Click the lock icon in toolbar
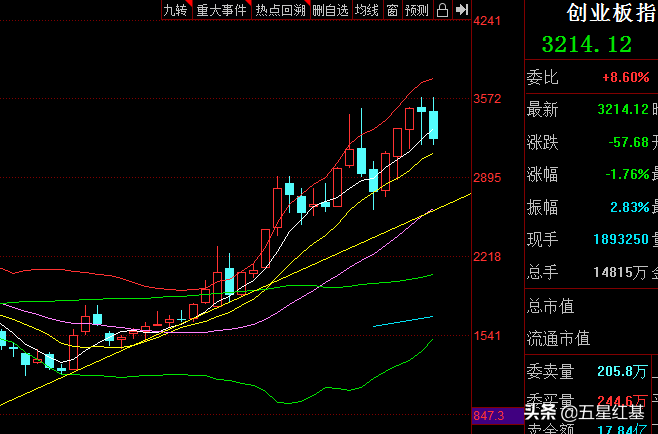The image size is (658, 434). tap(442, 10)
